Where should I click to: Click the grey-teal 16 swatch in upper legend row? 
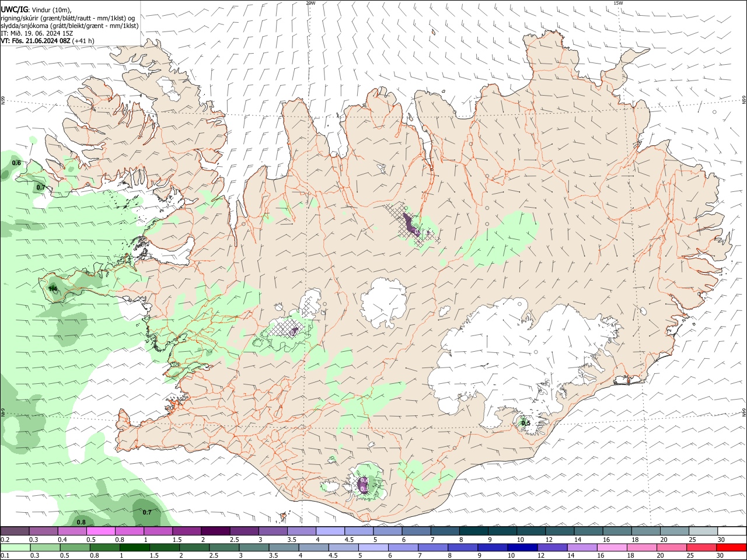click(617, 531)
